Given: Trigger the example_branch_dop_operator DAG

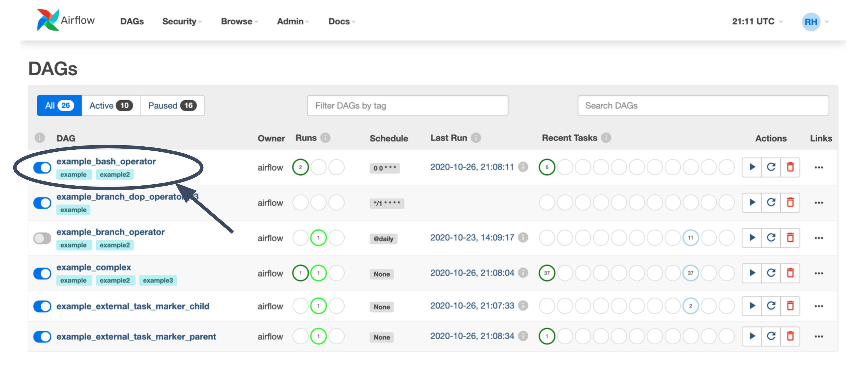Looking at the screenshot, I should pos(752,203).
